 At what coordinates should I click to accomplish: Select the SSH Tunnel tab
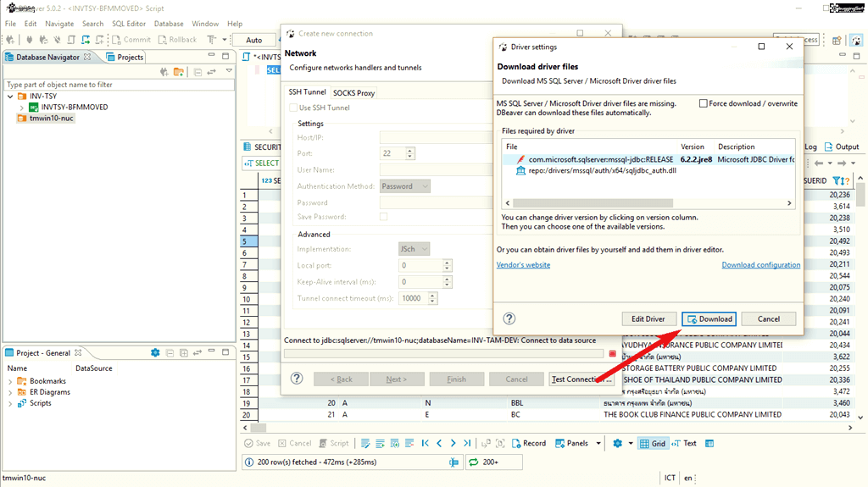tap(307, 91)
